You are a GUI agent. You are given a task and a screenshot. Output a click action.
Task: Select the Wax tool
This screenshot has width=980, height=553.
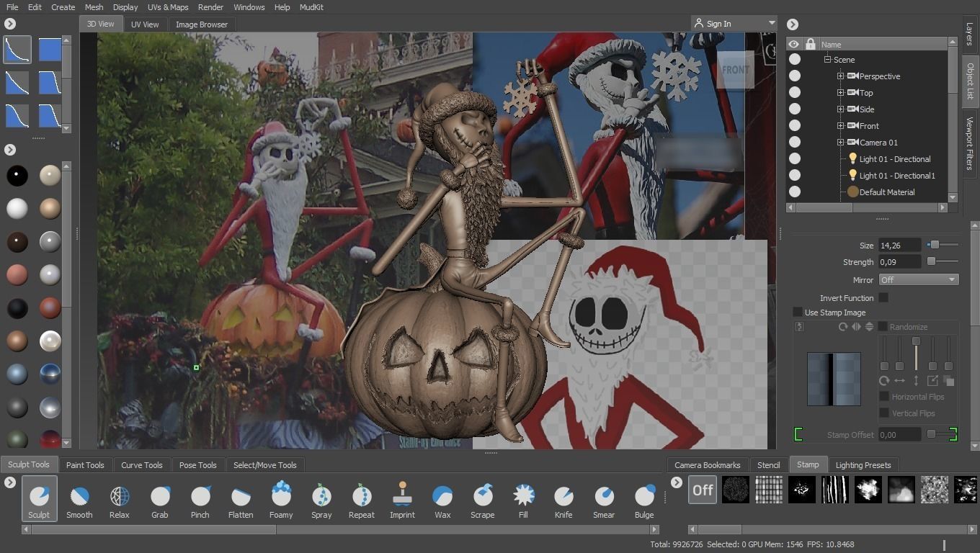(442, 499)
